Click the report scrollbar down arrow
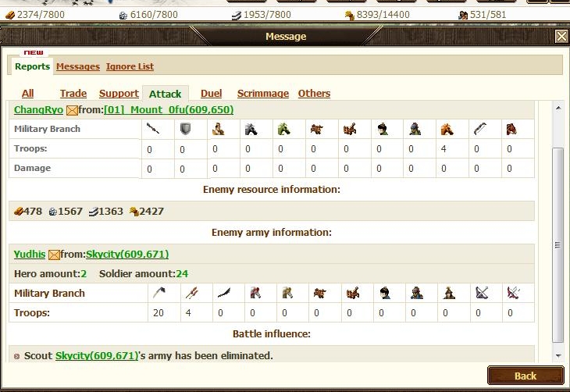570x392 pixels. tap(558, 355)
